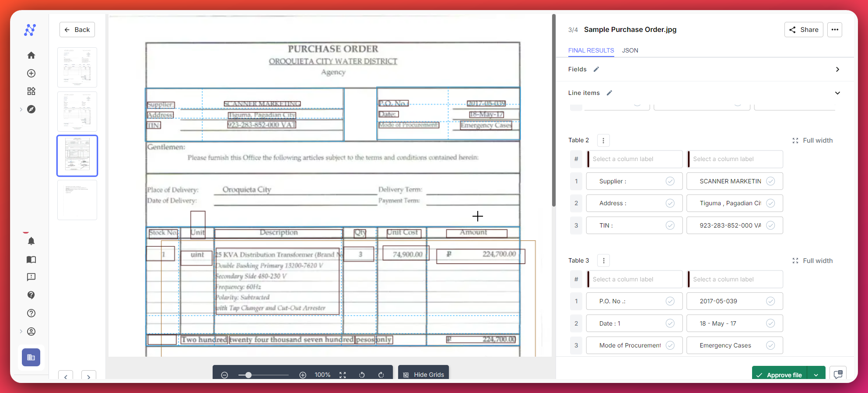Click the app logo in the sidebar
This screenshot has width=868, height=393.
[x=30, y=30]
